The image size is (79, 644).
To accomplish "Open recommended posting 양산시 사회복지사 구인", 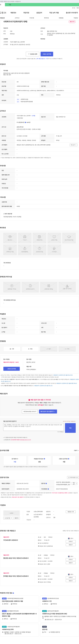I will click(47, 601).
